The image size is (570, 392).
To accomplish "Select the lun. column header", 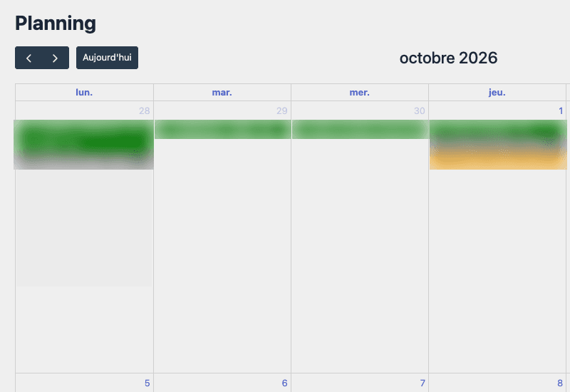I will click(84, 93).
